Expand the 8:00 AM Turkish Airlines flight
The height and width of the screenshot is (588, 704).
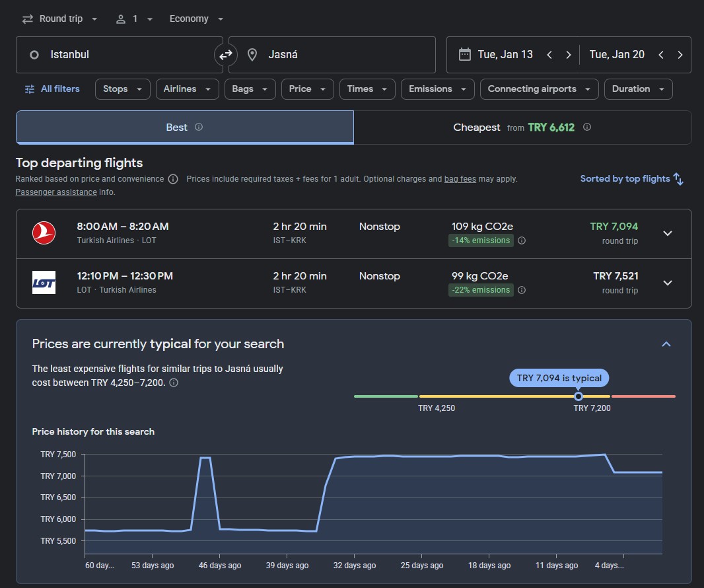(x=667, y=233)
